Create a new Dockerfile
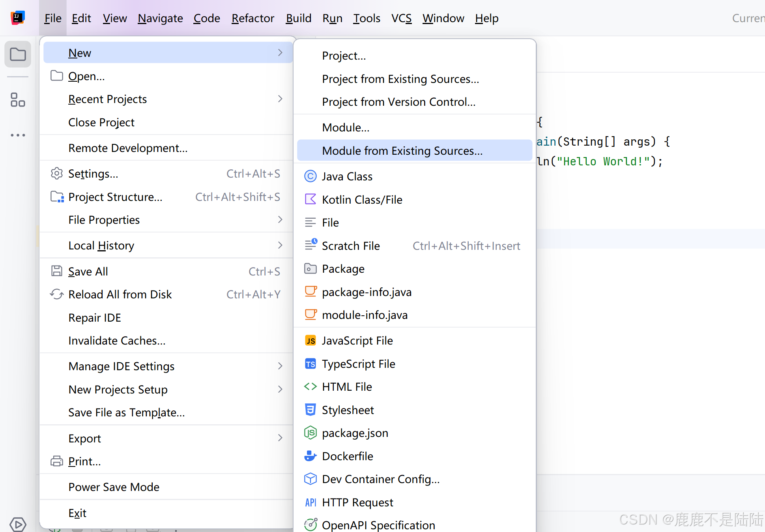 (x=347, y=456)
